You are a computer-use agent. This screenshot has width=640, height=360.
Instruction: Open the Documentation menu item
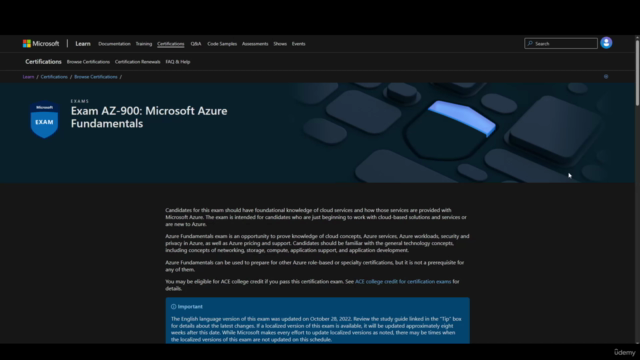click(x=114, y=44)
